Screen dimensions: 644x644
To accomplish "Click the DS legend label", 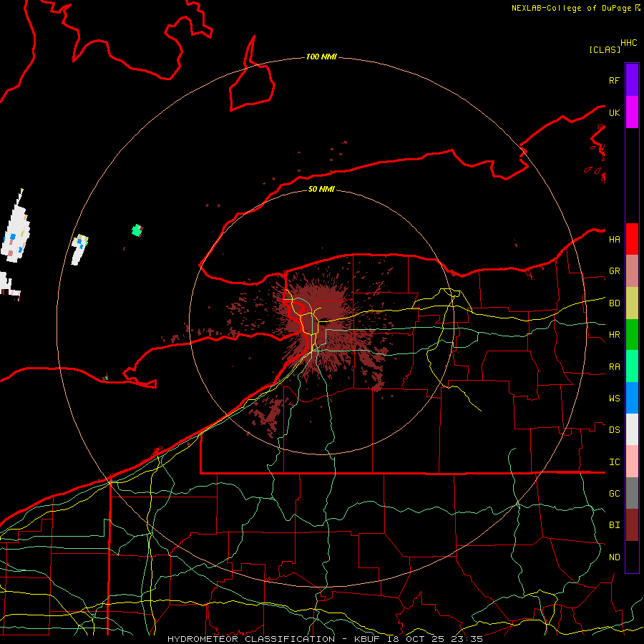I will (x=614, y=430).
